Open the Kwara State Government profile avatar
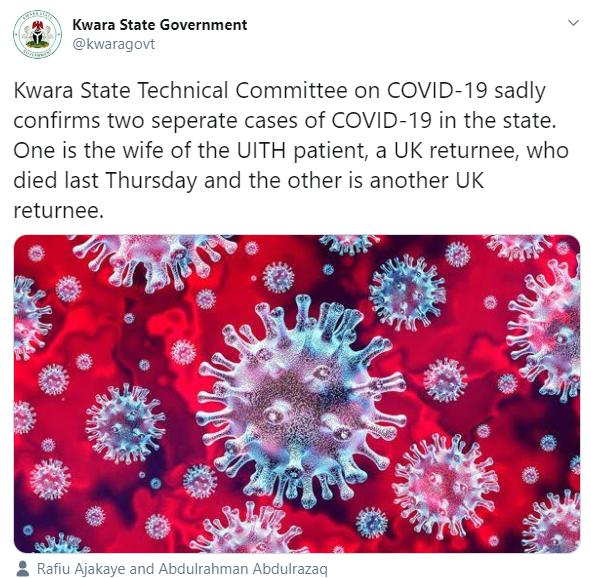Image resolution: width=591 pixels, height=578 pixels. coord(37,34)
